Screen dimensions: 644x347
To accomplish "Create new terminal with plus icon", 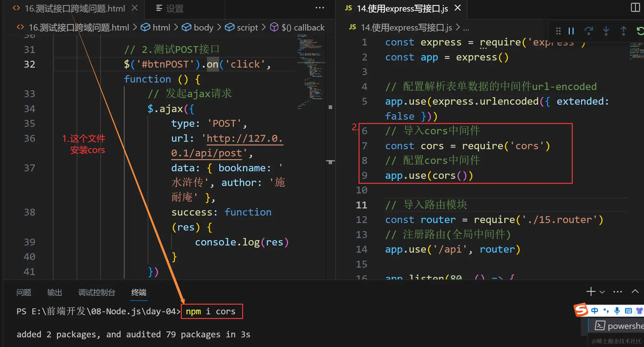I will click(591, 292).
